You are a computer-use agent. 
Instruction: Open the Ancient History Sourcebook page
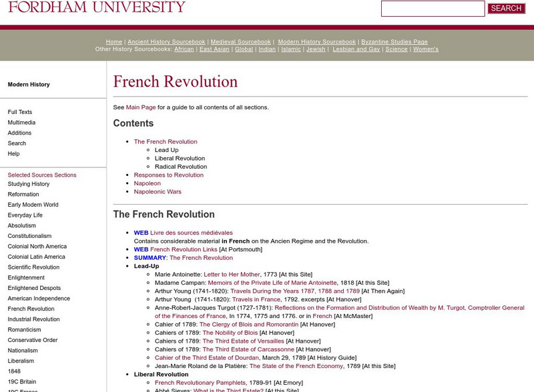167,41
